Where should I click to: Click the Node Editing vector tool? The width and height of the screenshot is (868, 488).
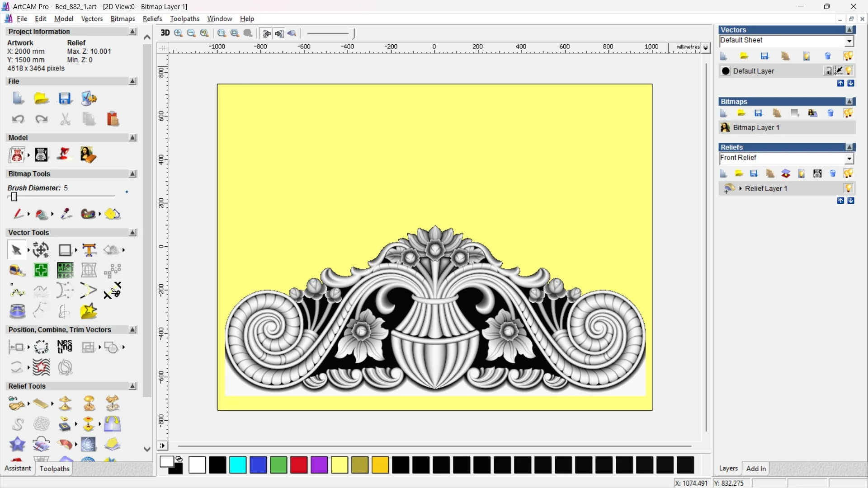coord(17,291)
